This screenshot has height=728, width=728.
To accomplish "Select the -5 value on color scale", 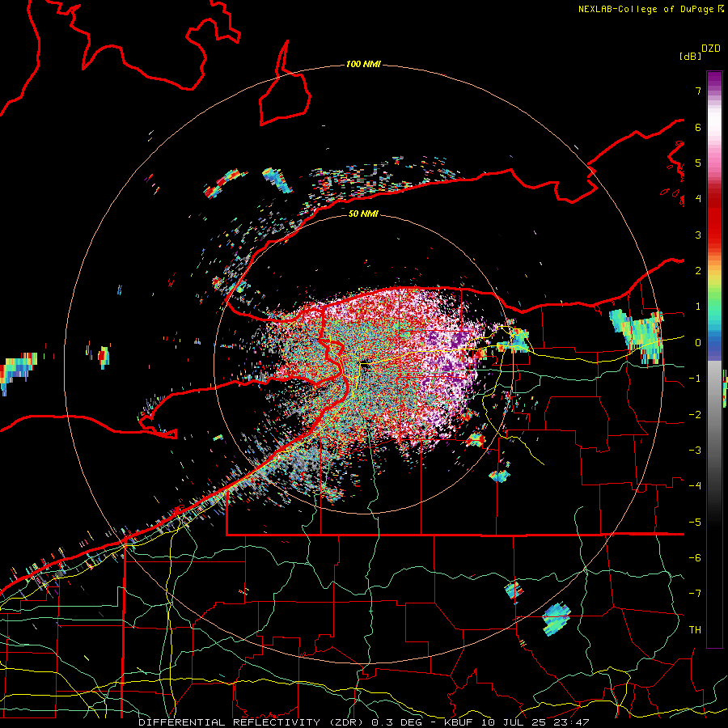I will point(695,523).
